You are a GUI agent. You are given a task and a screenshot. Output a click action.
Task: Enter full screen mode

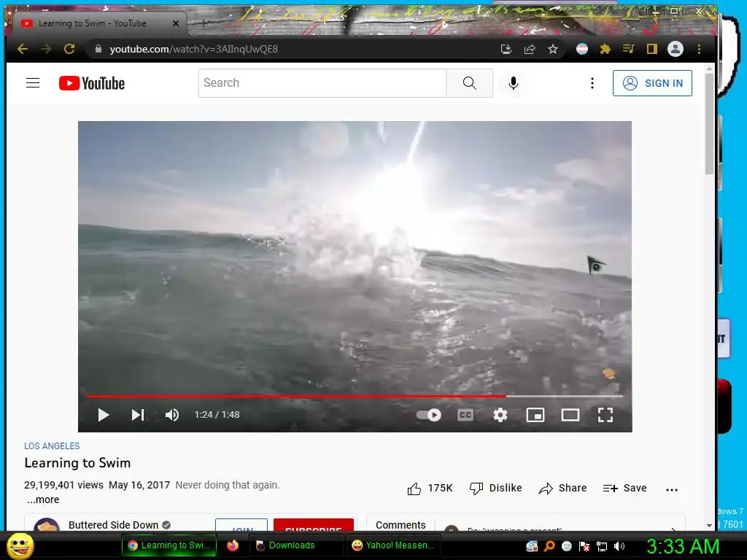click(605, 415)
